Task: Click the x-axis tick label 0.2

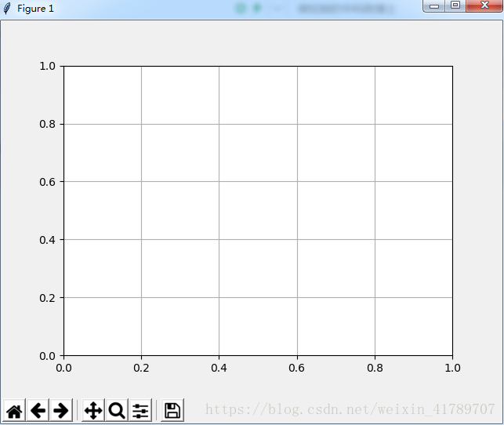Action: pos(141,368)
